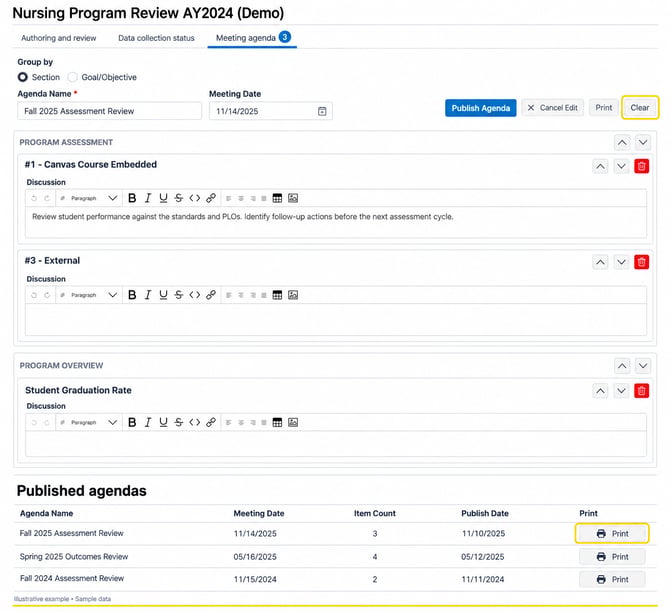Screen dimensions: 670x612
Task: Insert code in Canvas Course Embedded editor
Action: click(194, 198)
